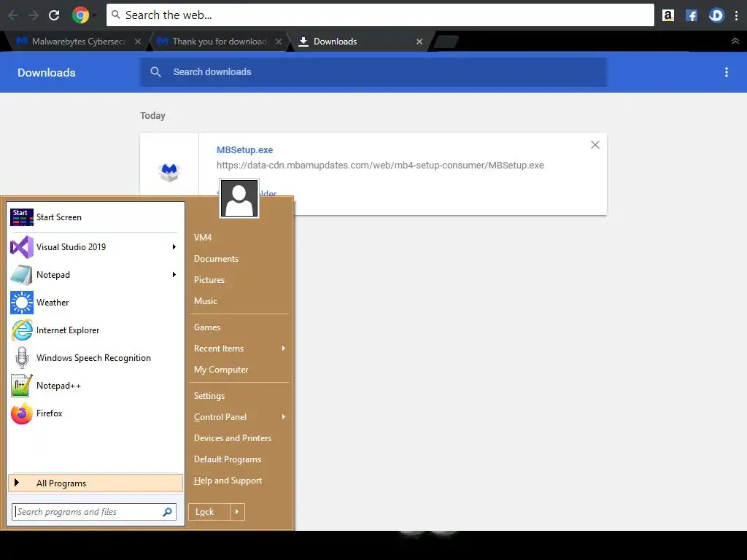Click the browser forward arrow
This screenshot has height=560, width=747.
pos(34,15)
